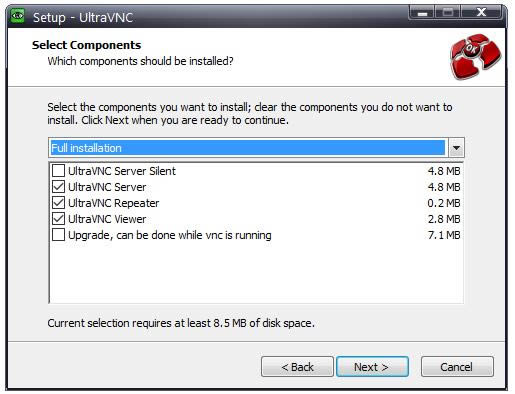Go to the Next setup page
515x394 pixels.
point(372,367)
